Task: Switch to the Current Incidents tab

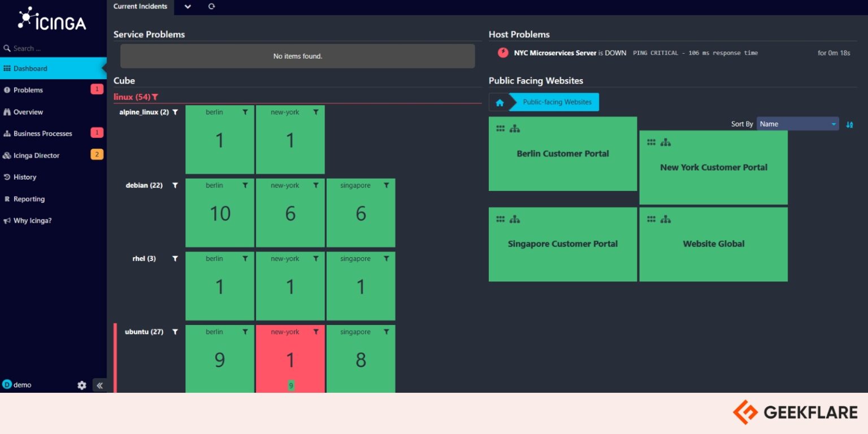Action: (140, 7)
